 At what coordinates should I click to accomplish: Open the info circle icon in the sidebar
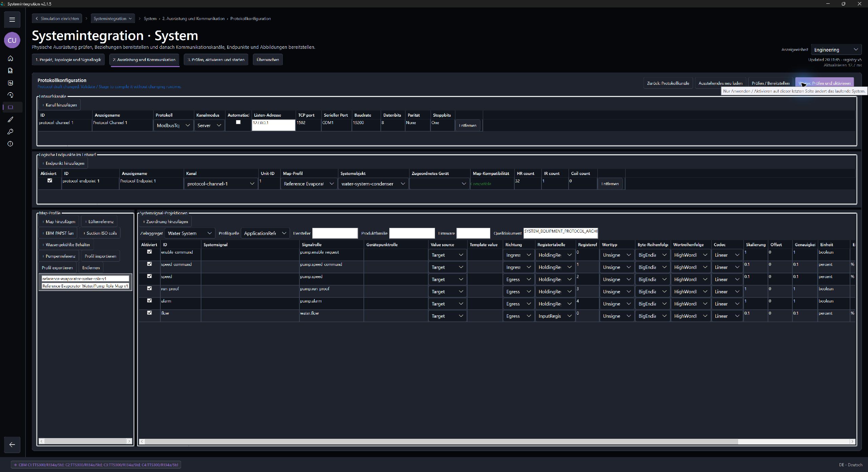(11, 144)
